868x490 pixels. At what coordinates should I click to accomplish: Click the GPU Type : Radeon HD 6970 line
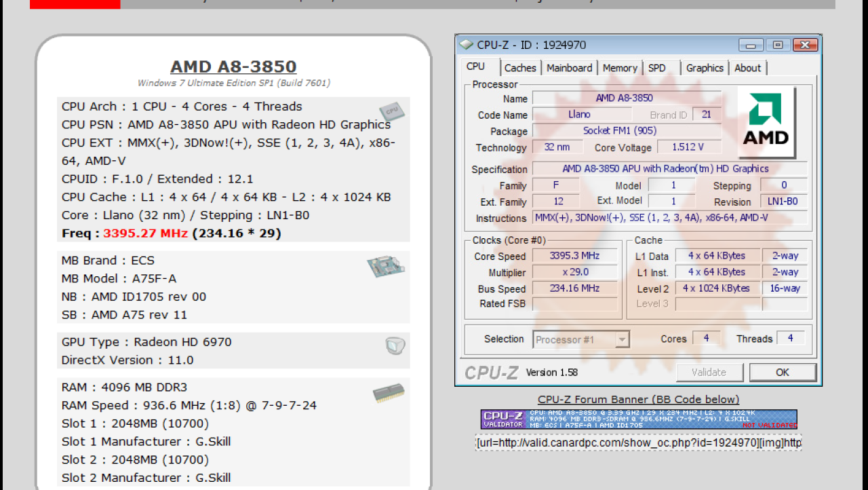click(x=146, y=342)
